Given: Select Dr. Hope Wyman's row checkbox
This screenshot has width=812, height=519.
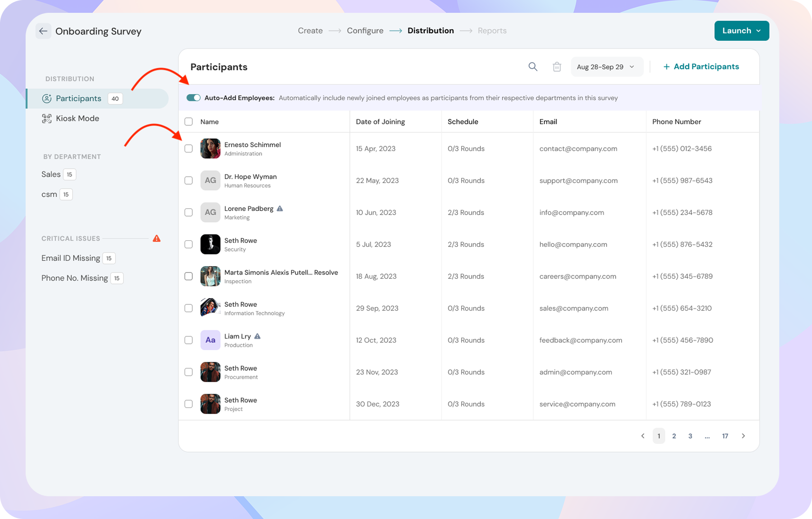Looking at the screenshot, I should pyautogui.click(x=188, y=180).
